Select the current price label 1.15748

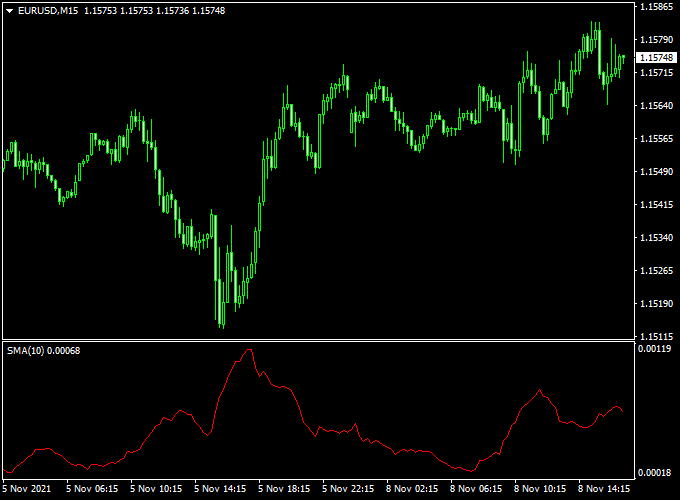click(656, 58)
